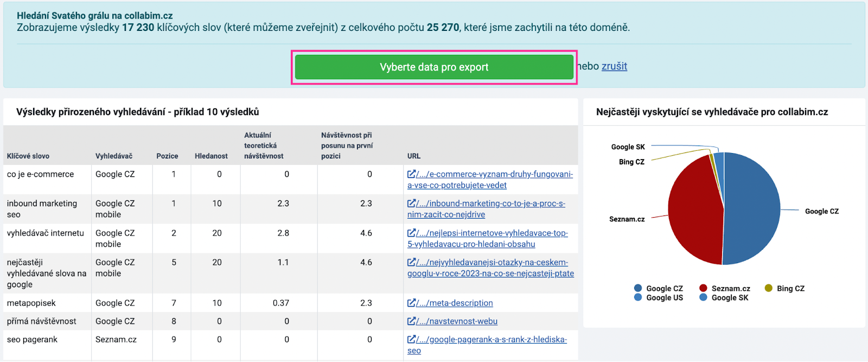Click the Klíčové slovo column header
868x362 pixels.
(x=28, y=156)
